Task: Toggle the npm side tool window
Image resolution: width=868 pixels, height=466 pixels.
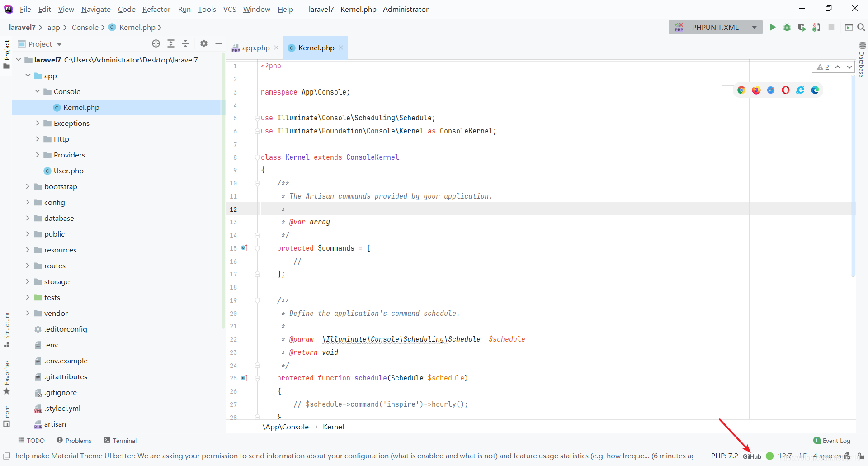Action: (x=7, y=416)
